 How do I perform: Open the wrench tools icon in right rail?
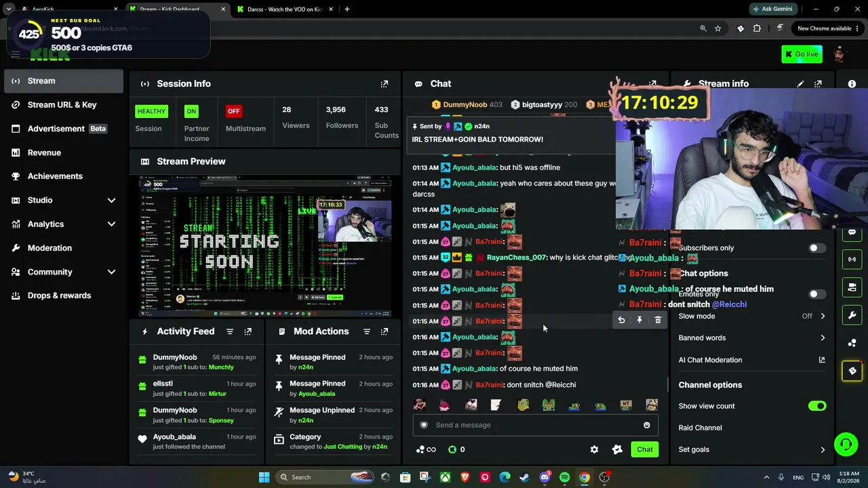852,315
